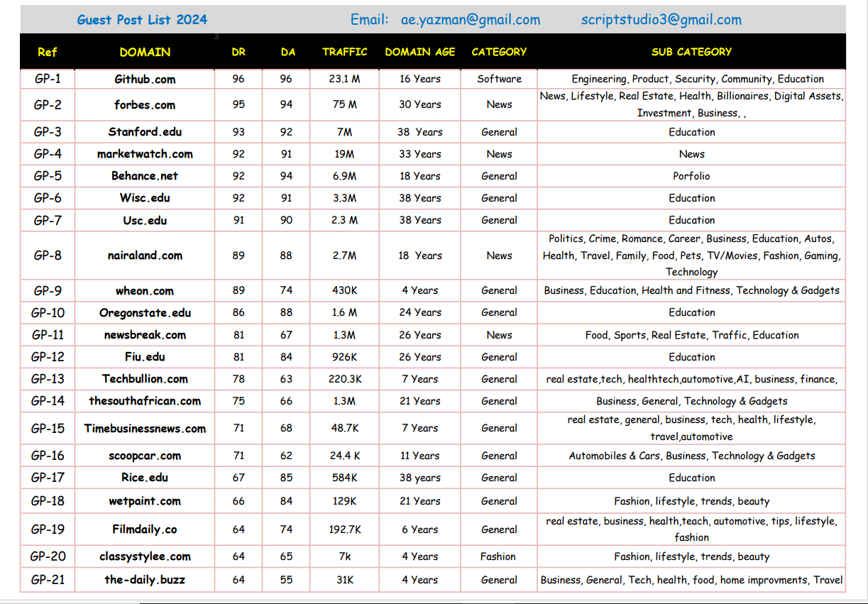Click the CATEGORY column header

(x=499, y=52)
